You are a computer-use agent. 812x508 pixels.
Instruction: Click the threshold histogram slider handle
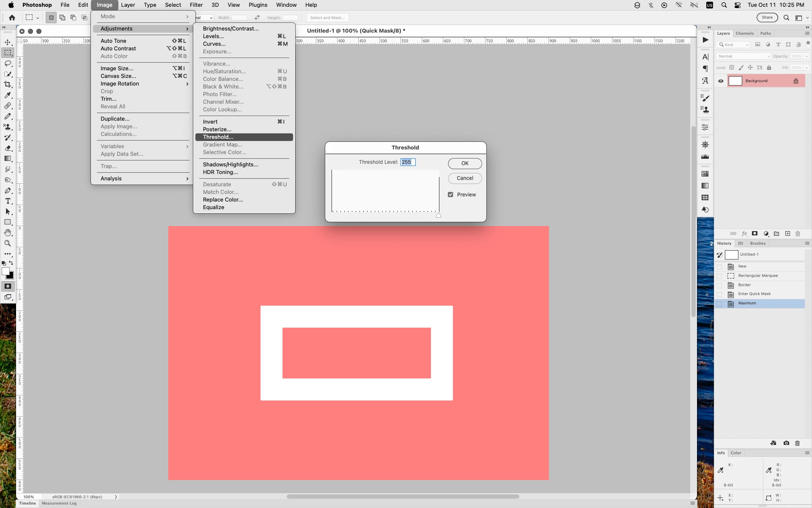tap(439, 215)
